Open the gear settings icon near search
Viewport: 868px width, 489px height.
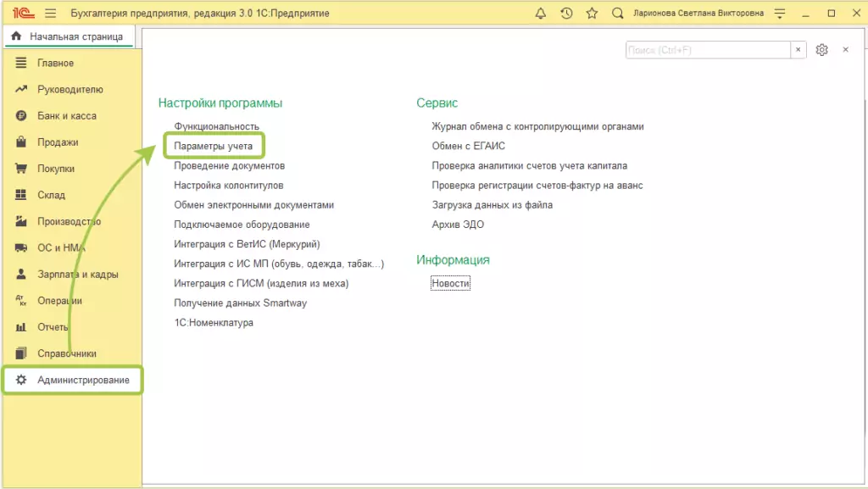(x=821, y=50)
